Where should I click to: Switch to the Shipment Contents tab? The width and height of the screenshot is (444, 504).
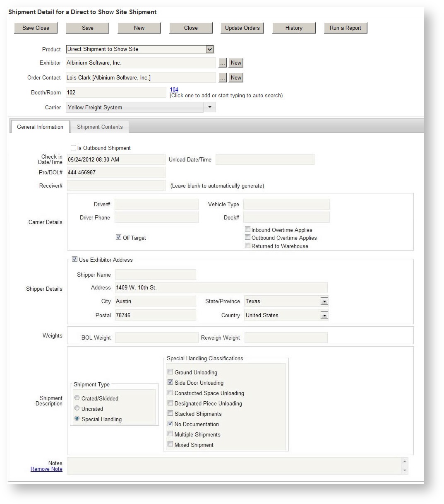pyautogui.click(x=99, y=127)
